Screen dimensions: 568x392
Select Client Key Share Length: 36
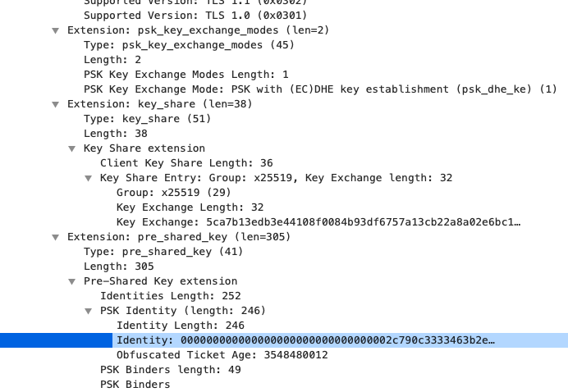click(186, 163)
